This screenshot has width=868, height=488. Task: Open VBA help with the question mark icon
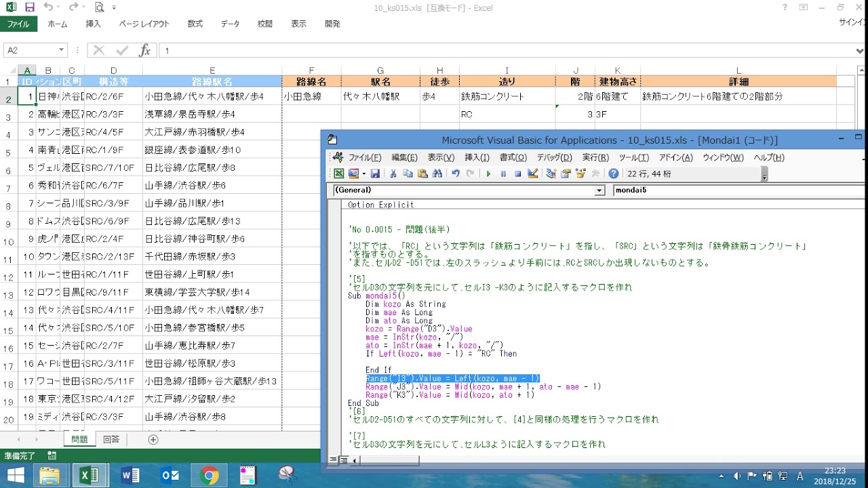pyautogui.click(x=613, y=174)
